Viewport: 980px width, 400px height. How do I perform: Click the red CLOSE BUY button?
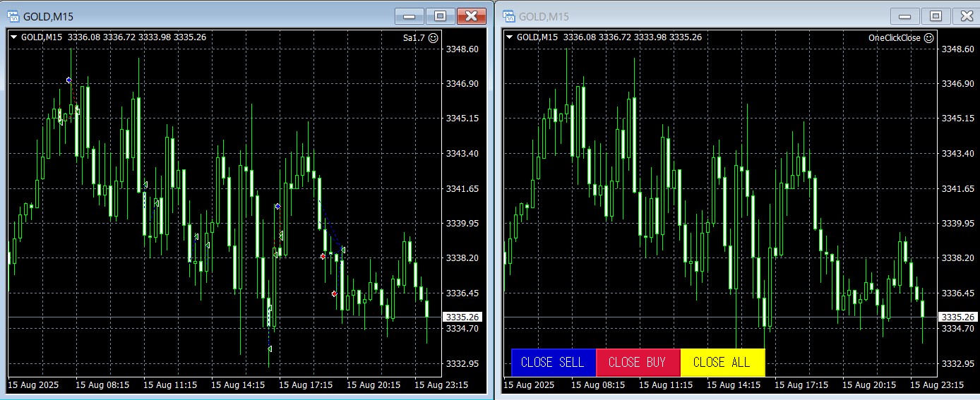[638, 363]
